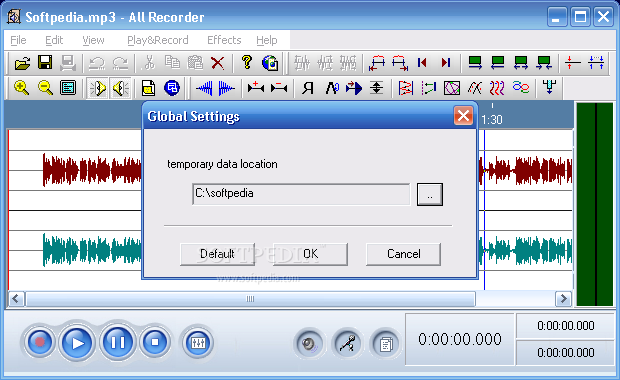This screenshot has width=620, height=380.
Task: Click the 1:30 timeline marker
Action: pos(492,119)
